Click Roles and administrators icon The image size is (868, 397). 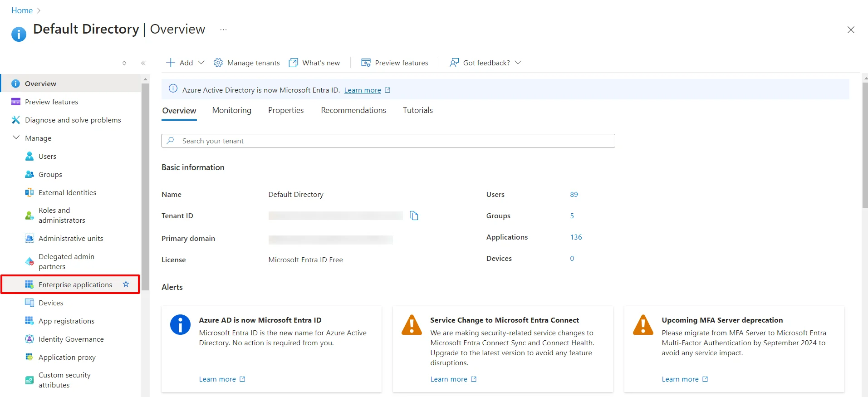point(29,215)
